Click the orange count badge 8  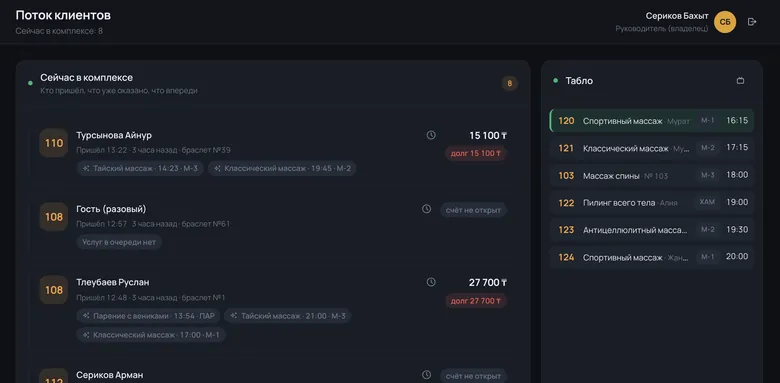pyautogui.click(x=509, y=84)
